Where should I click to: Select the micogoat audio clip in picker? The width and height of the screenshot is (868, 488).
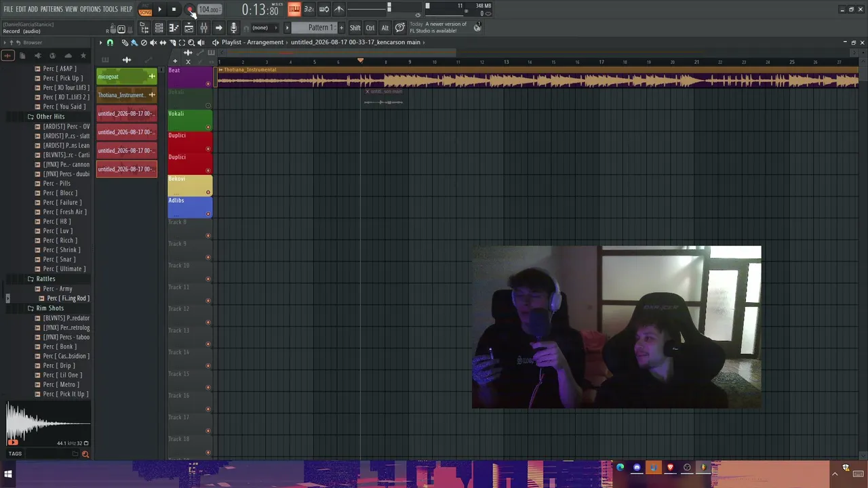click(x=127, y=77)
